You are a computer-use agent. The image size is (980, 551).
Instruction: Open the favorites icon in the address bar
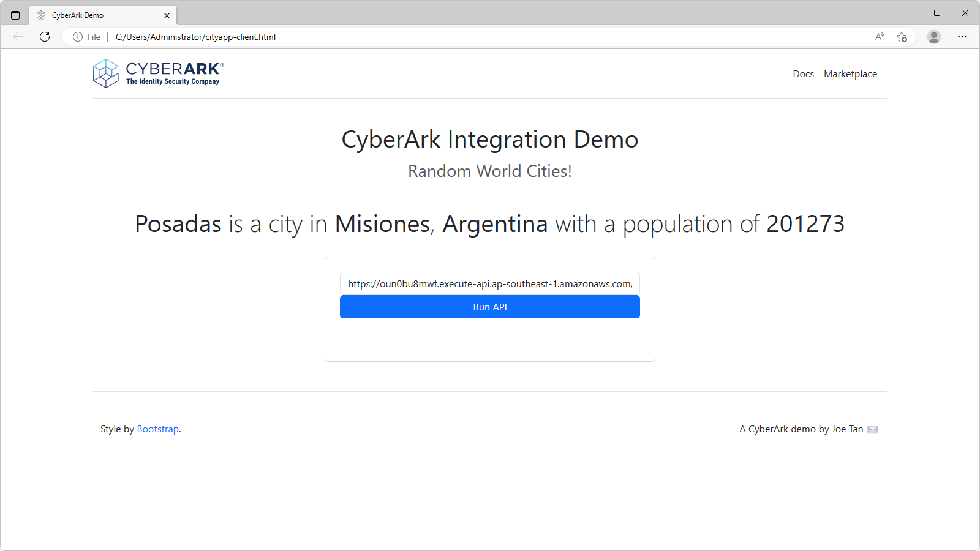[x=902, y=37]
